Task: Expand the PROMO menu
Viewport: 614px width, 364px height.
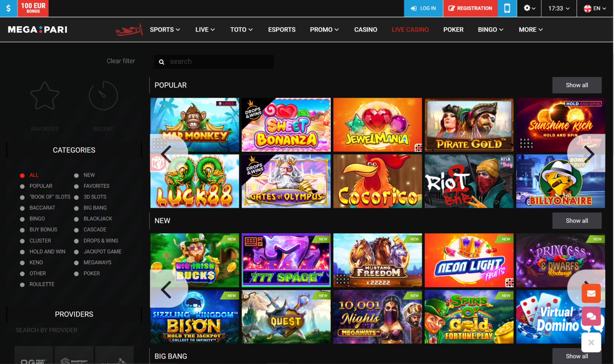Action: (x=324, y=30)
